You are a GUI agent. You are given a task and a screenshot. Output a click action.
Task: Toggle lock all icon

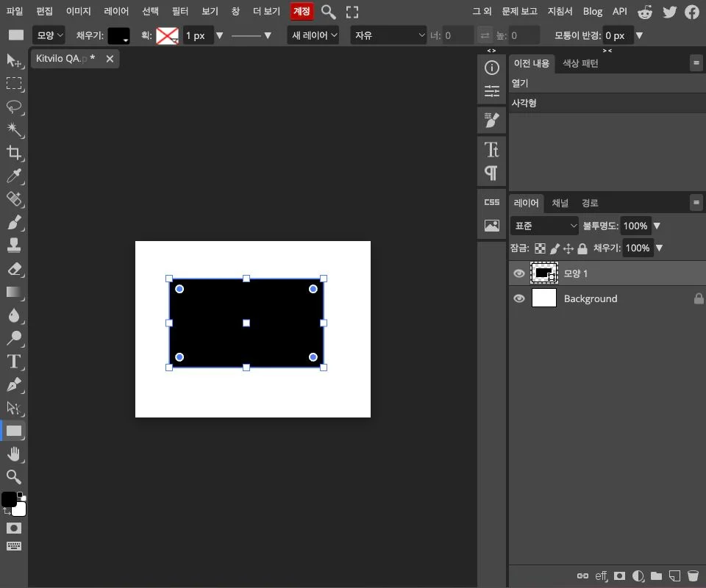click(x=582, y=248)
